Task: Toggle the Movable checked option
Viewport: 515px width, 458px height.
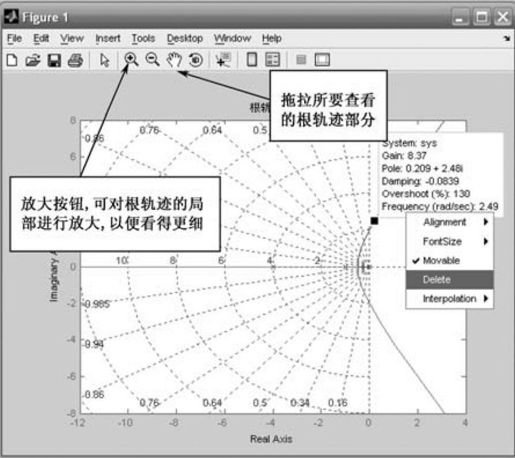Action: pyautogui.click(x=450, y=260)
